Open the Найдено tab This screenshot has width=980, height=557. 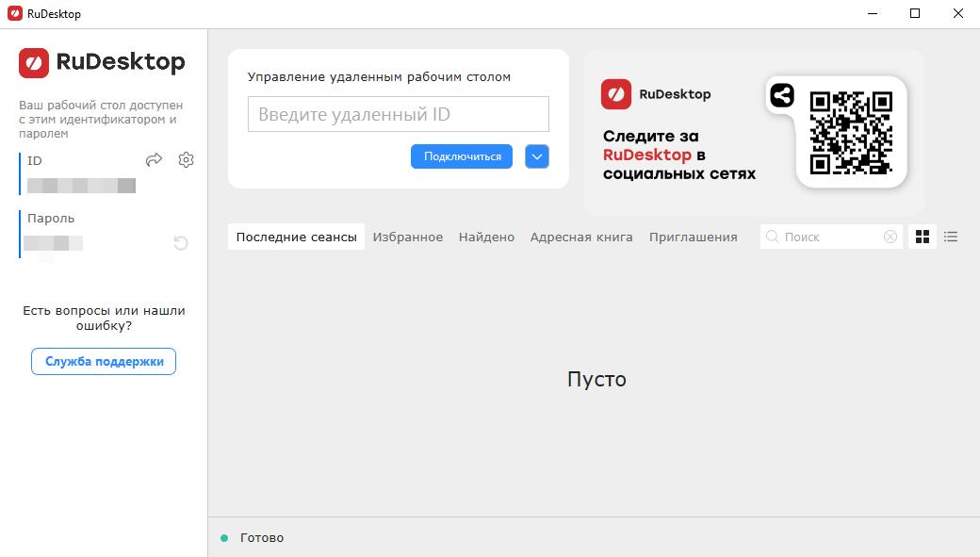tap(486, 238)
